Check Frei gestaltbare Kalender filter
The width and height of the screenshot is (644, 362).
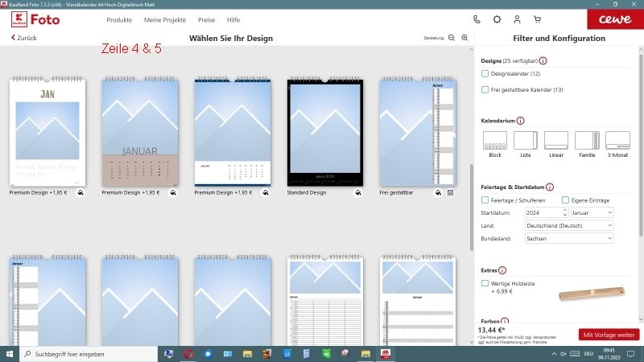pyautogui.click(x=485, y=89)
